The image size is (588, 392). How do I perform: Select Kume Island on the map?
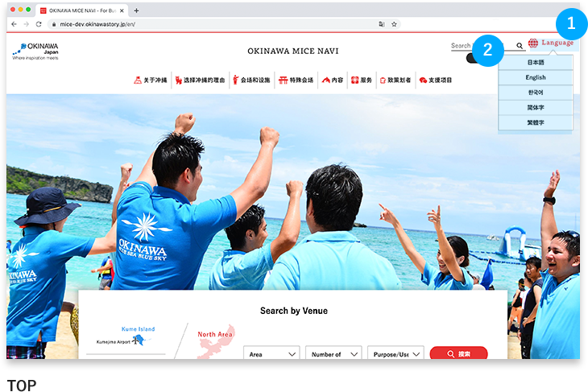tap(138, 329)
